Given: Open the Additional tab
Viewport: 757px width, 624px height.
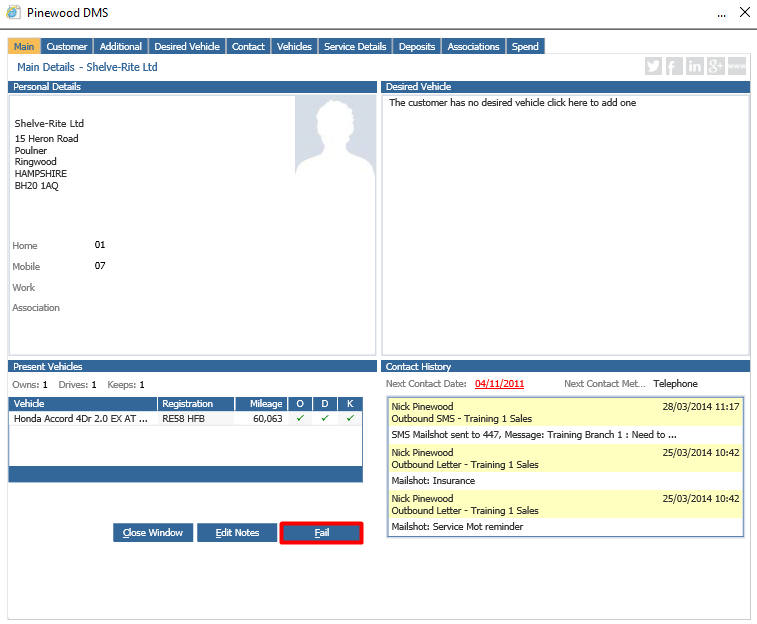Looking at the screenshot, I should click(121, 46).
